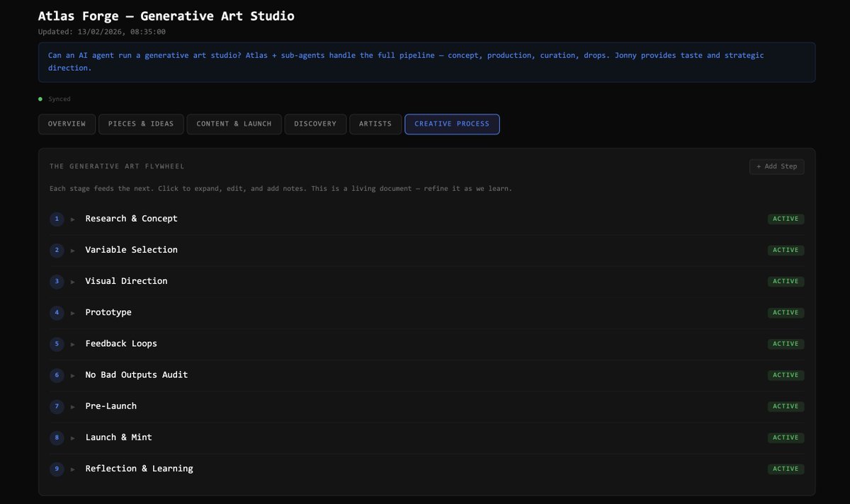The image size is (850, 504).
Task: Click ACTIVE badge on Variable Selection
Action: tap(786, 250)
